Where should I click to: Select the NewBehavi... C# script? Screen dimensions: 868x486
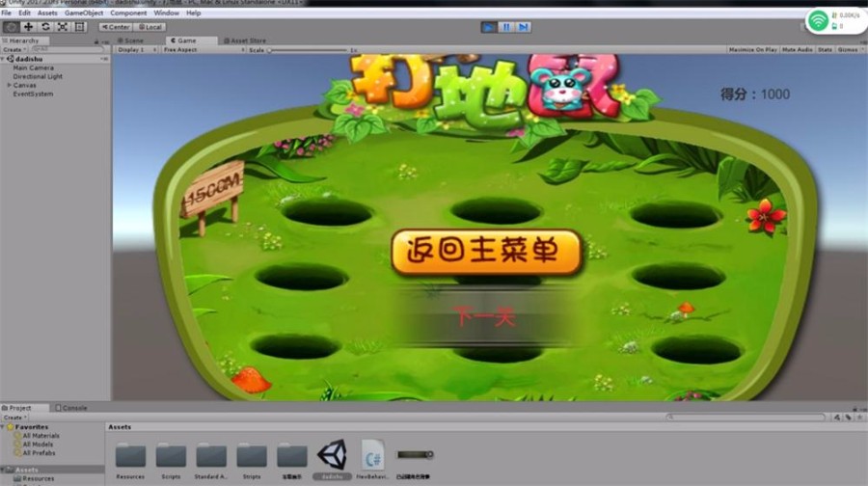(x=372, y=455)
